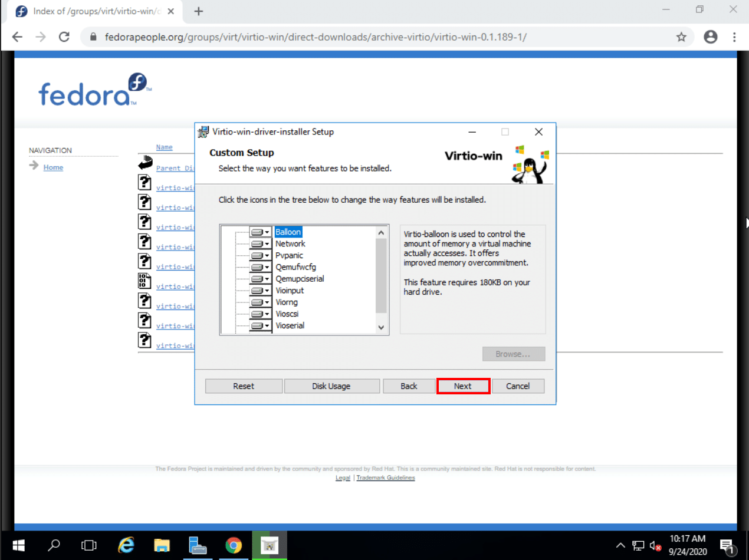Select the Qemufwcfg feature label

[295, 267]
